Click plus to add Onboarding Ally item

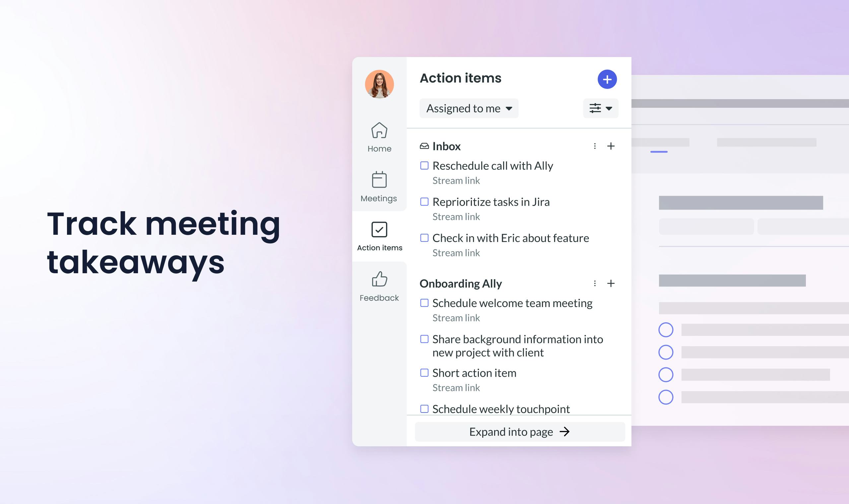click(x=610, y=283)
